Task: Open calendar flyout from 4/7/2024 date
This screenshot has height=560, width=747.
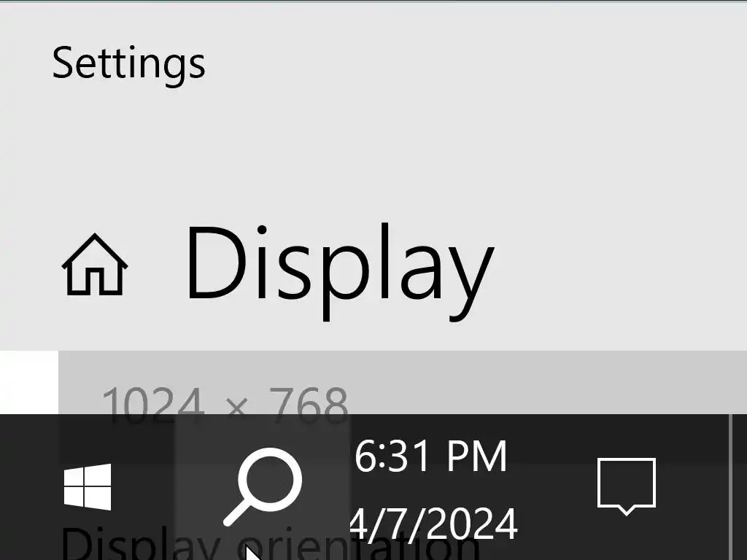Action: coord(433,524)
